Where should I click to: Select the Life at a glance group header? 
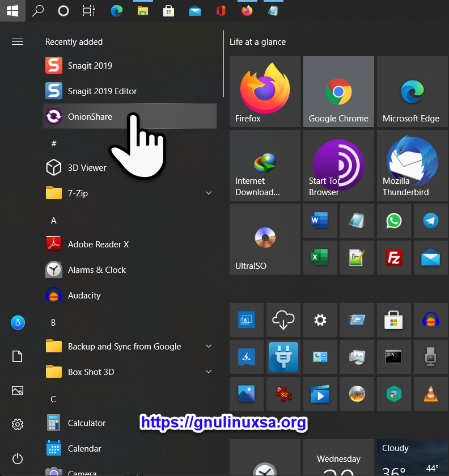click(257, 41)
